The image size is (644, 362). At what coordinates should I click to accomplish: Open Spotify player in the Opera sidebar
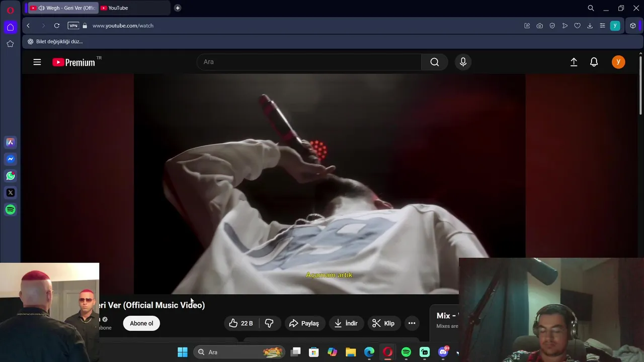click(x=10, y=210)
